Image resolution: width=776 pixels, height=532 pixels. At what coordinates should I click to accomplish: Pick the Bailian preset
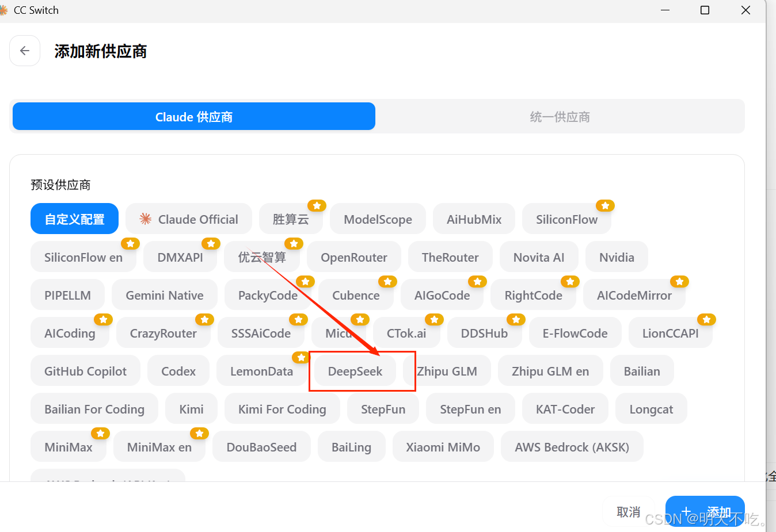642,371
